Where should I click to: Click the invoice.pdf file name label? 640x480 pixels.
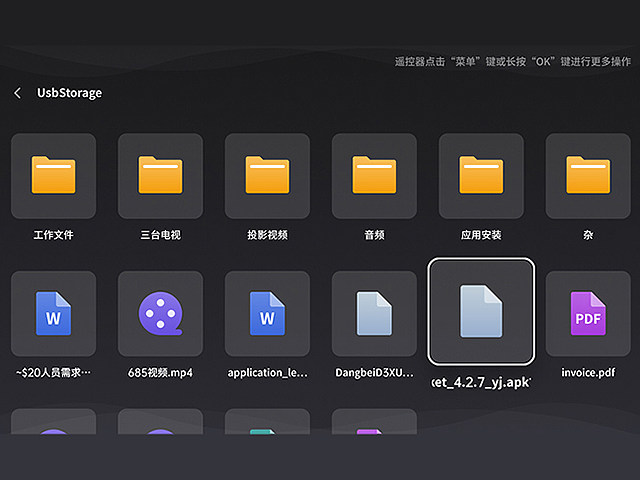588,373
